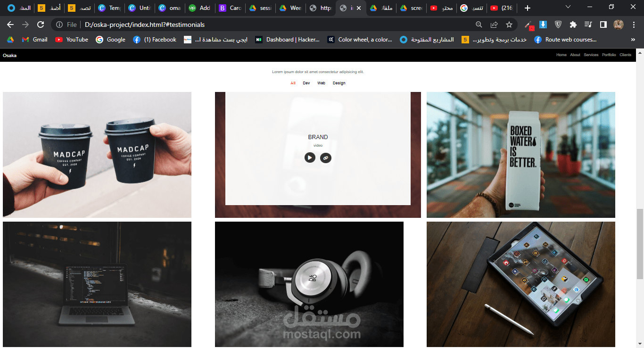Open the Google bookmark
This screenshot has height=348, width=644.
click(111, 40)
